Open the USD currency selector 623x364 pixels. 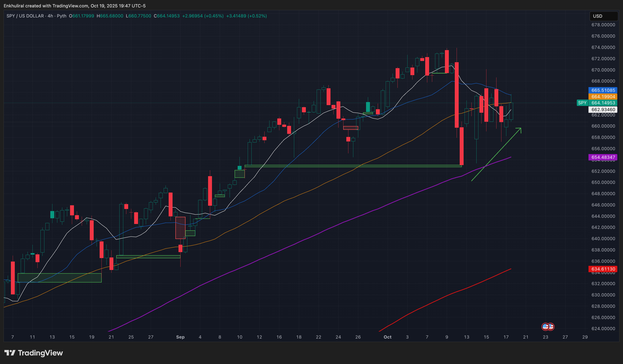pos(603,16)
